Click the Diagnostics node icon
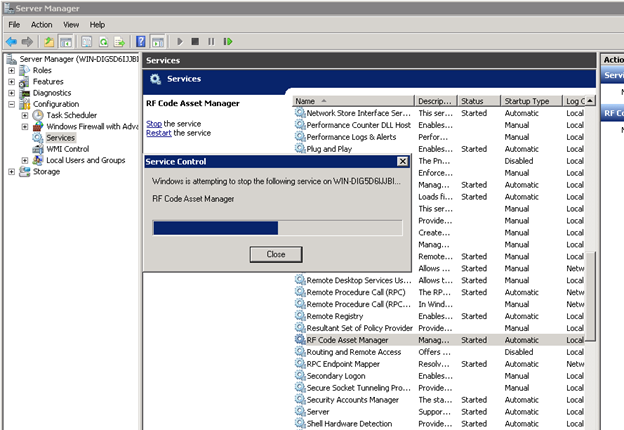 pyautogui.click(x=25, y=93)
